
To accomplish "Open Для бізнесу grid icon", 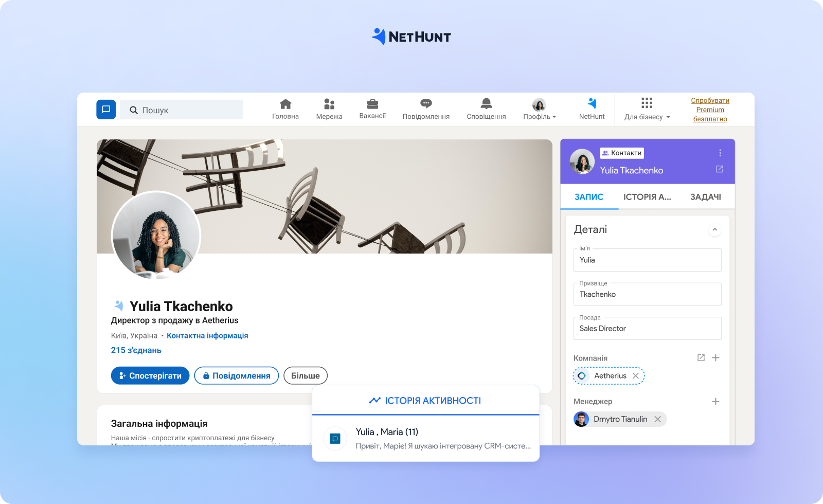I will (x=647, y=103).
